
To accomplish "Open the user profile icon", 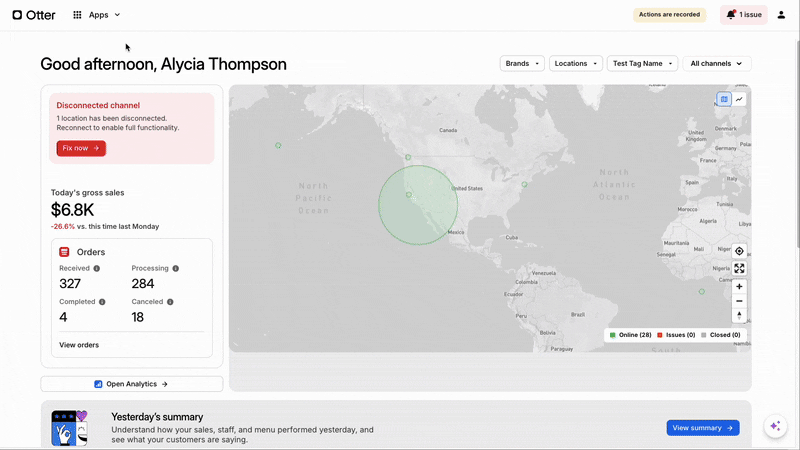I will 781,15.
